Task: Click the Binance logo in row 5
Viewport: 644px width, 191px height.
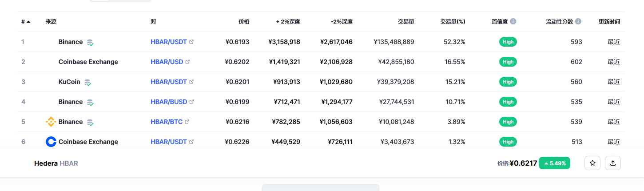Action: click(51, 122)
